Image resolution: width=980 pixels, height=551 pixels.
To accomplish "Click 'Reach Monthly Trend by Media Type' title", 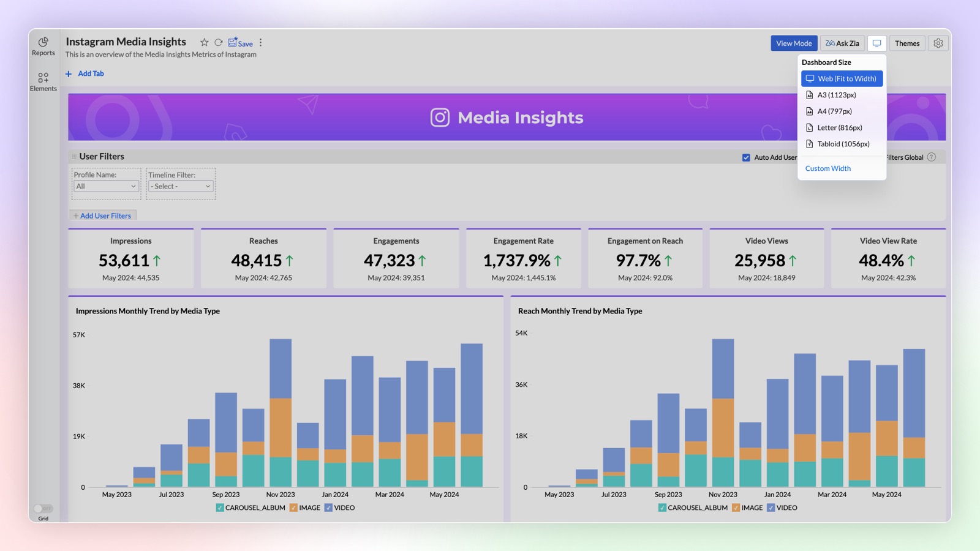I will (580, 311).
